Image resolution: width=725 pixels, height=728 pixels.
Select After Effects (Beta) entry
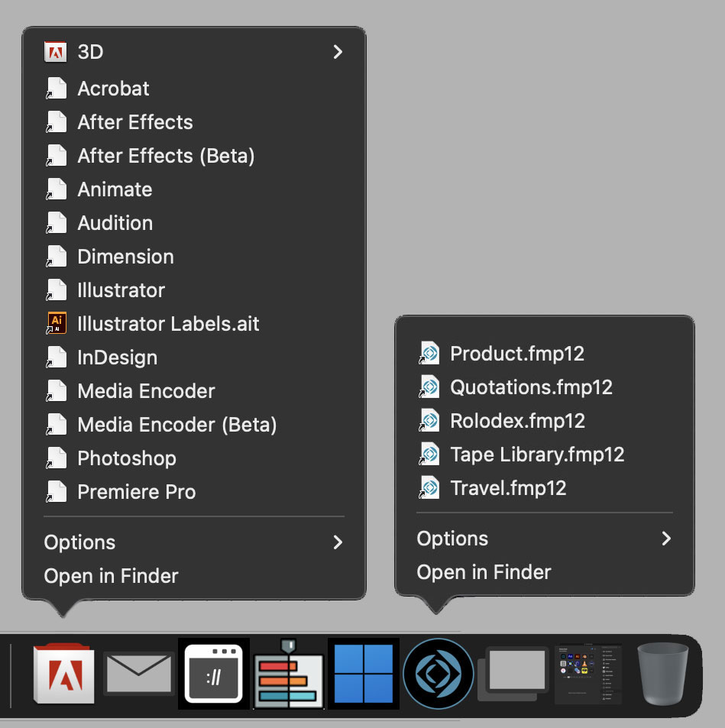166,156
